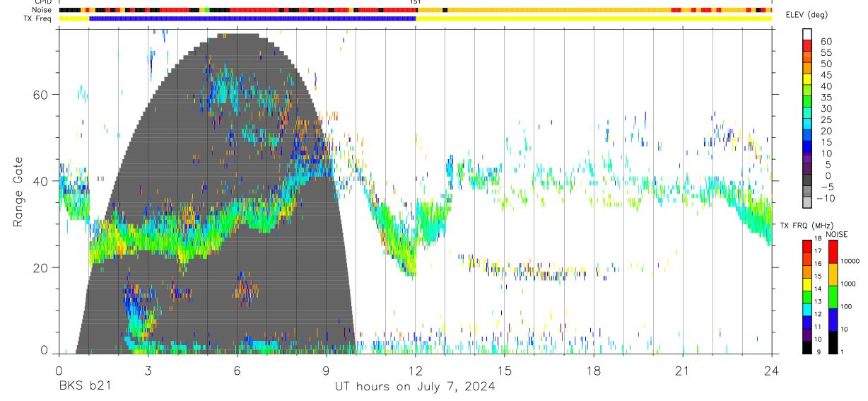
Task: Click the UT hours on July 7, 2024 axis title
Action: tap(415, 387)
